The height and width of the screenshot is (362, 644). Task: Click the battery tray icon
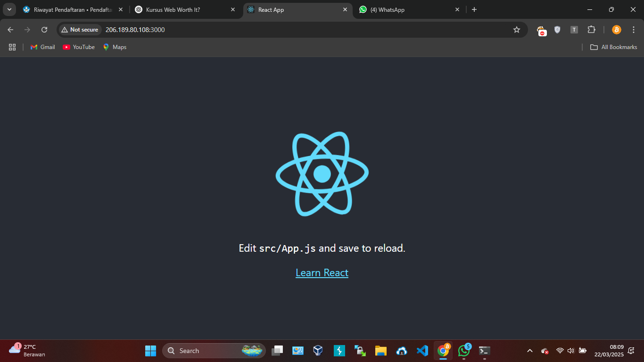583,351
